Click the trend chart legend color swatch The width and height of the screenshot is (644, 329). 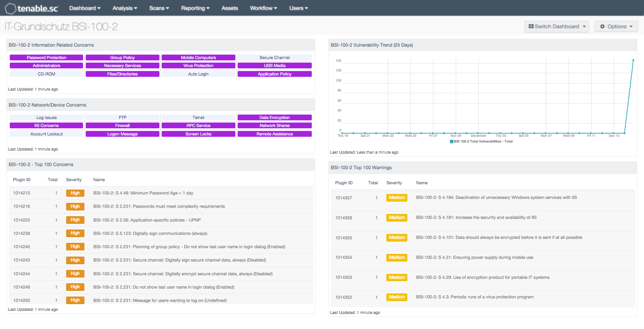point(451,142)
